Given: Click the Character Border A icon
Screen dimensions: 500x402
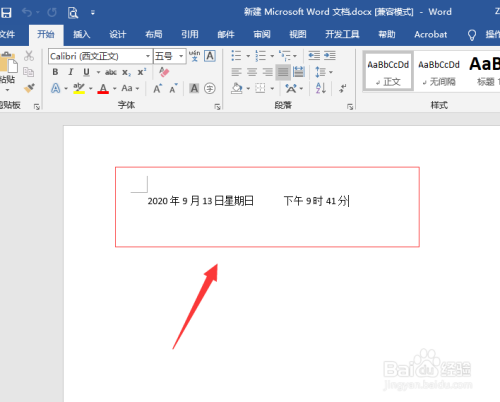Looking at the screenshot, I should pos(210,56).
